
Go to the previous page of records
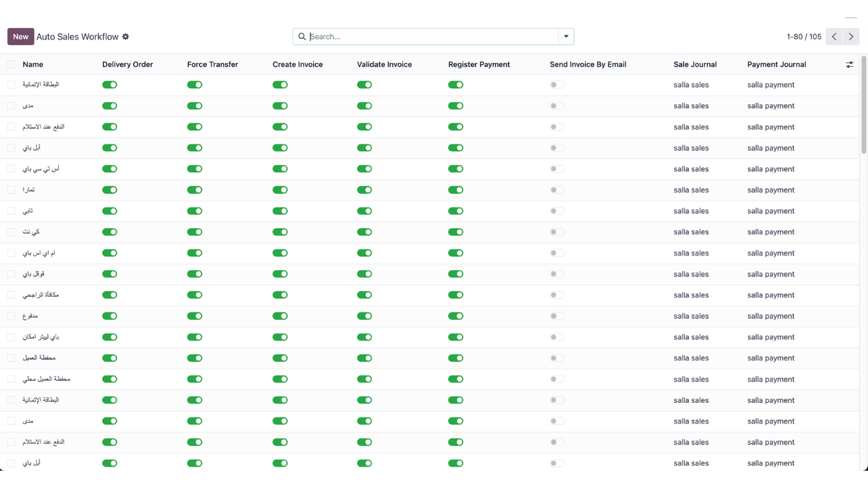[x=834, y=37]
